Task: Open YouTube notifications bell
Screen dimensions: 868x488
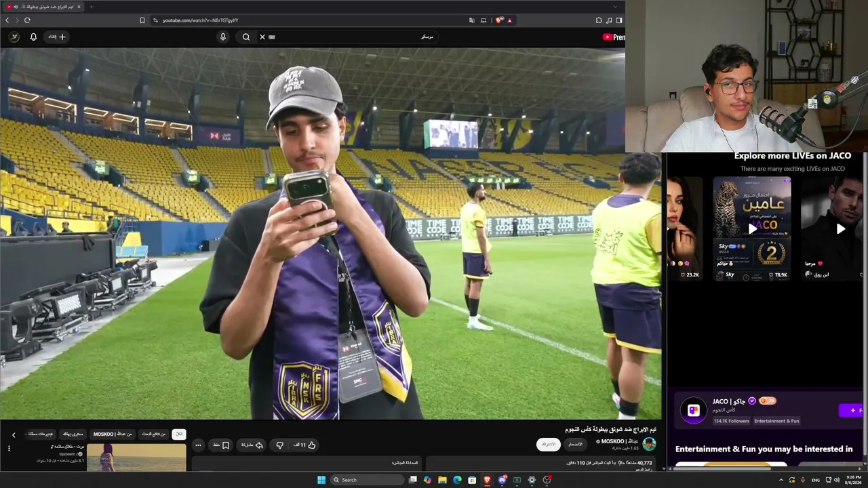Action: (33, 37)
